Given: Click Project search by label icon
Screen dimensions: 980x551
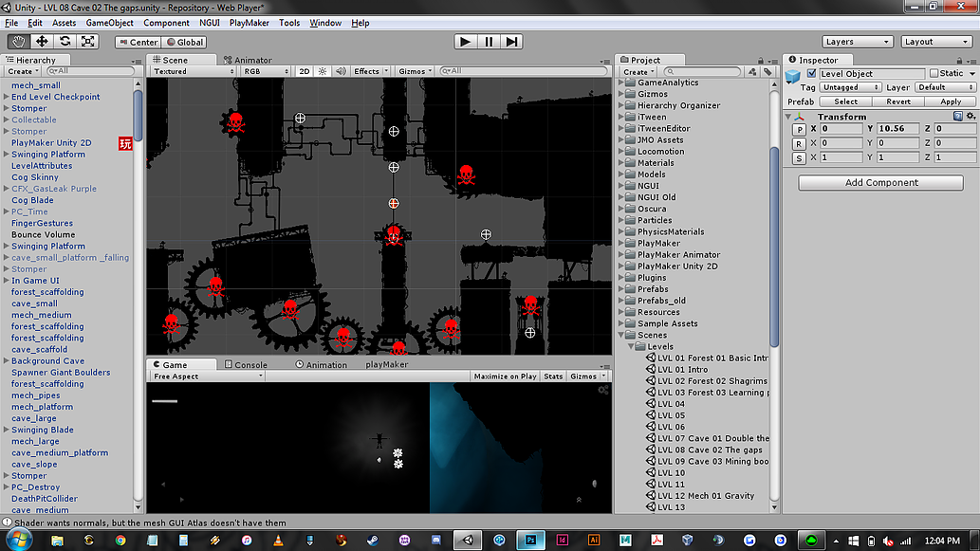Looking at the screenshot, I should (767, 72).
